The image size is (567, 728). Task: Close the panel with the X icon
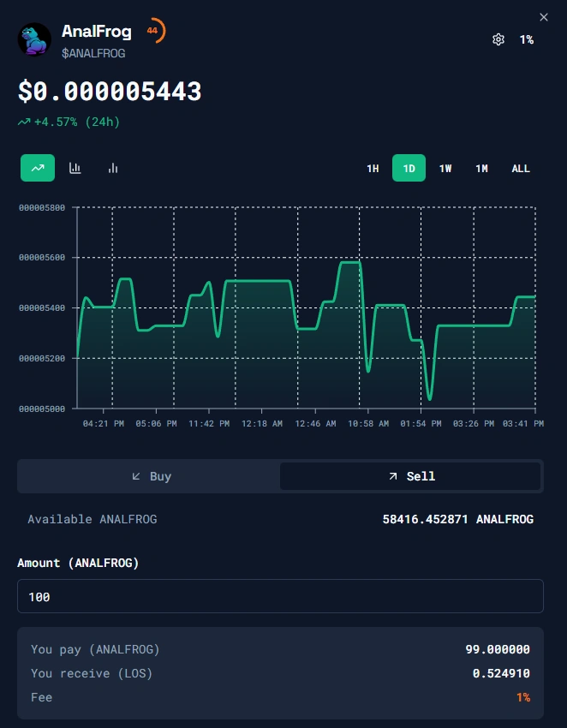click(544, 17)
